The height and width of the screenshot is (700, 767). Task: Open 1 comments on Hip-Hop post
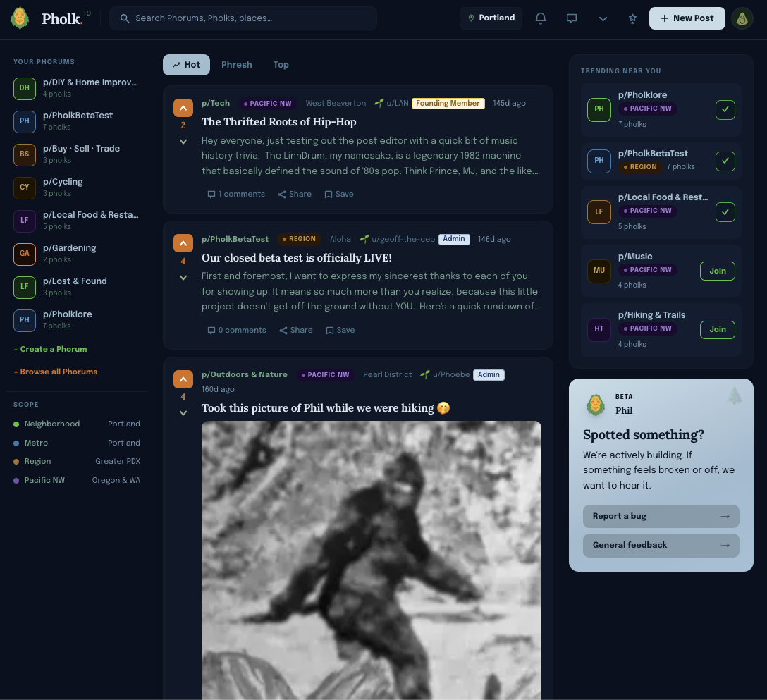(236, 194)
